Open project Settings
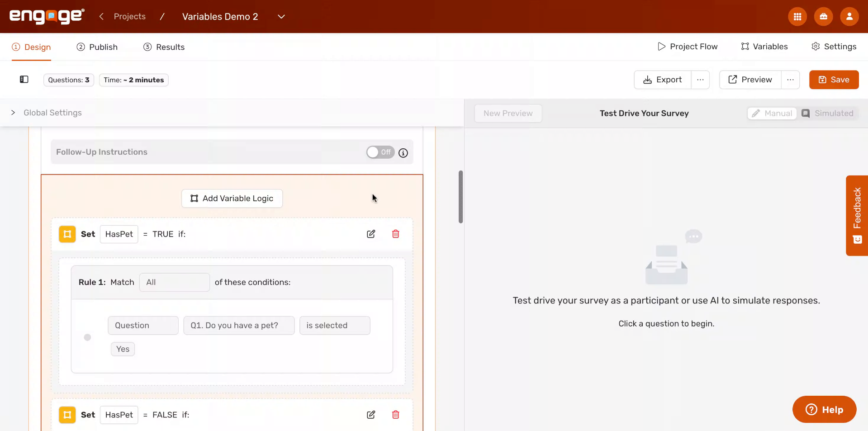Screen dimensions: 868x431 (x=834, y=47)
